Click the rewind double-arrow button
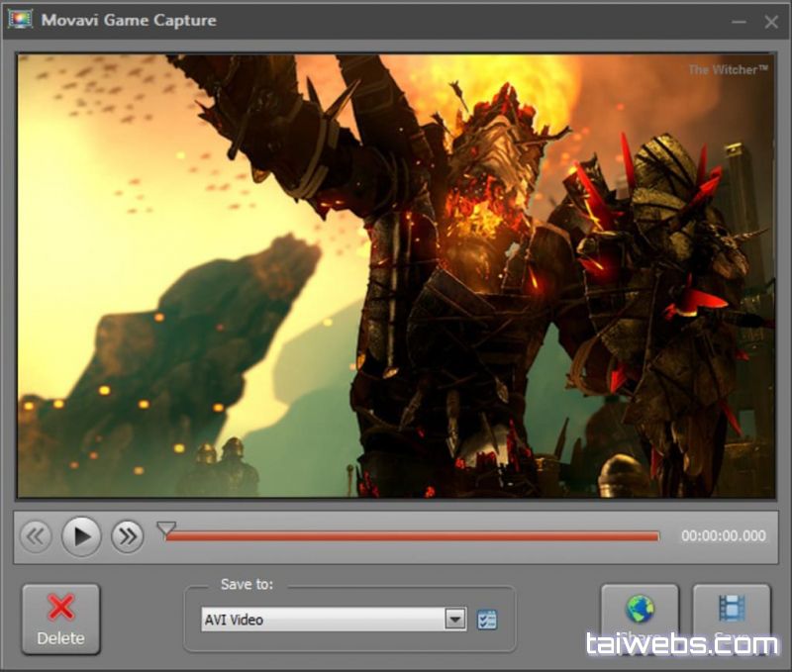Image resolution: width=792 pixels, height=672 pixels. pyautogui.click(x=36, y=536)
